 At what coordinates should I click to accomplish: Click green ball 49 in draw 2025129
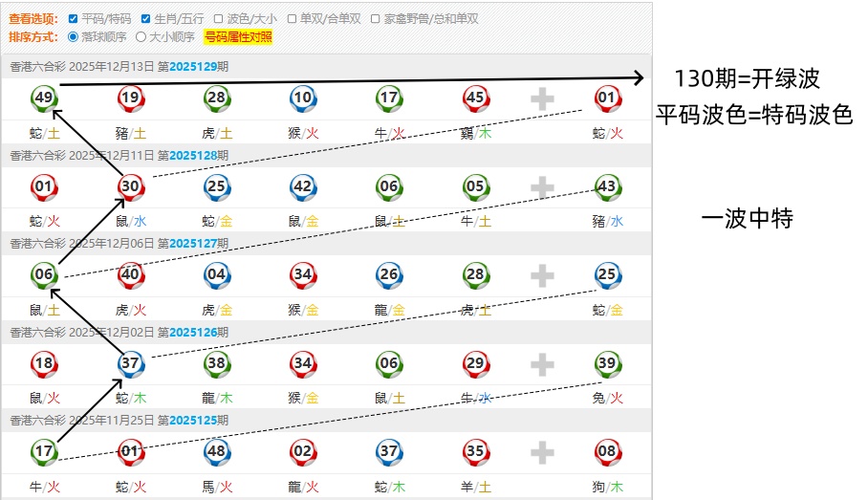click(x=44, y=98)
